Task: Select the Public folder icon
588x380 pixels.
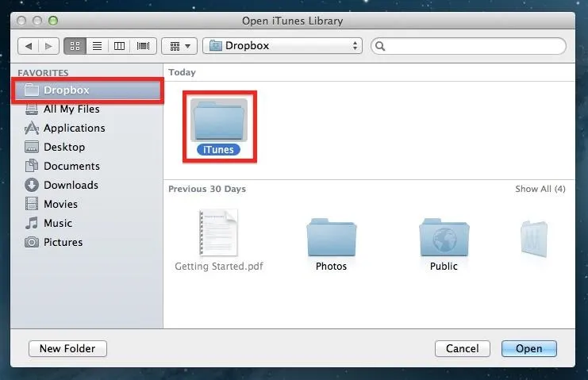Action: coord(444,237)
